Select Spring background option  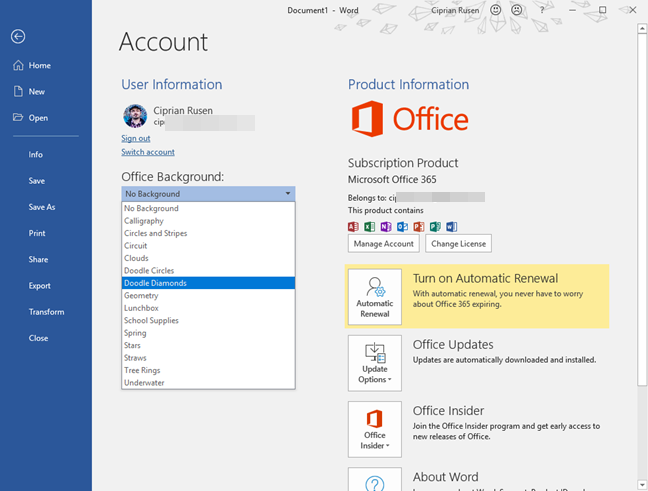click(x=208, y=333)
